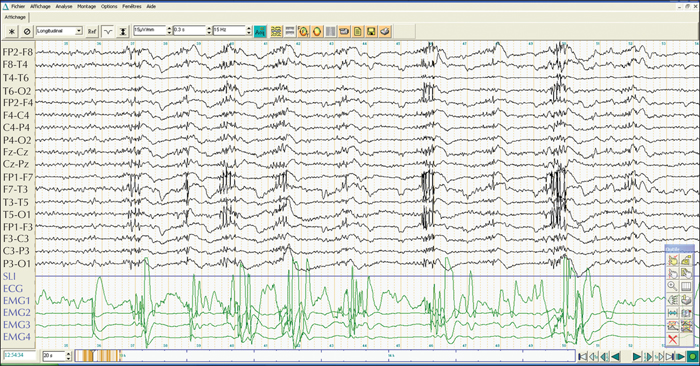Select the ECG channel label

point(12,289)
